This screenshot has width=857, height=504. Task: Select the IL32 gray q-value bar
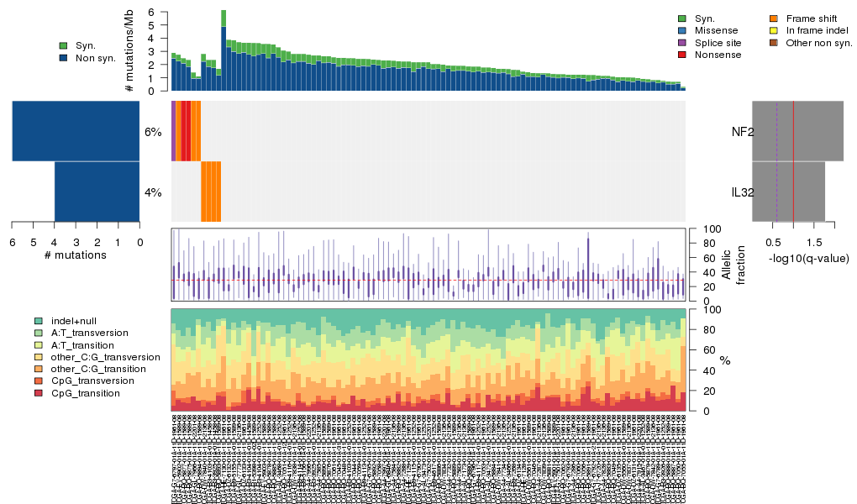(x=788, y=192)
